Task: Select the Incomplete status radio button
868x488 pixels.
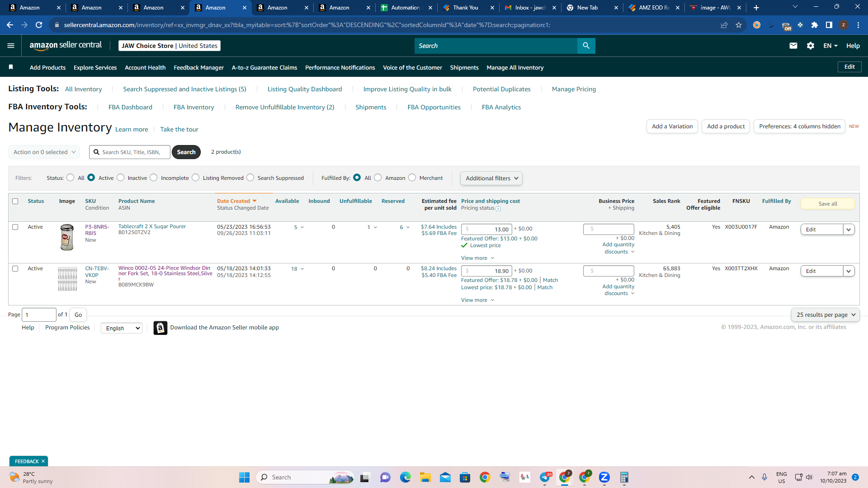Action: tap(154, 178)
